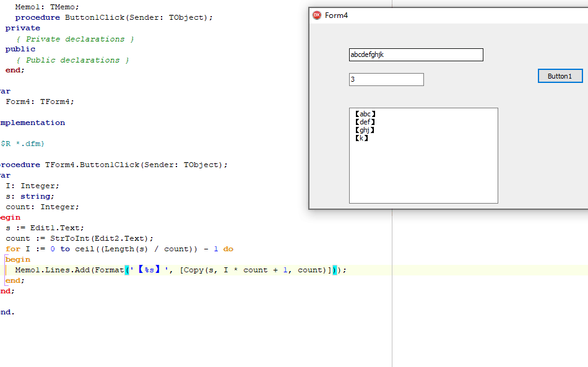588x367 pixels.
Task: Click the 'count := StrToInt(Edit2.Text);' statement
Action: point(79,238)
